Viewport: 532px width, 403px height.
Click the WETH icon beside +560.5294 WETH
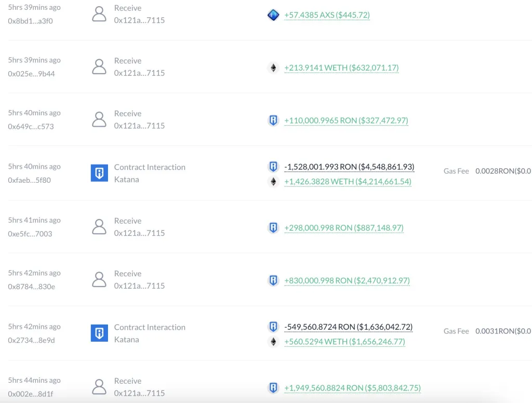click(273, 342)
